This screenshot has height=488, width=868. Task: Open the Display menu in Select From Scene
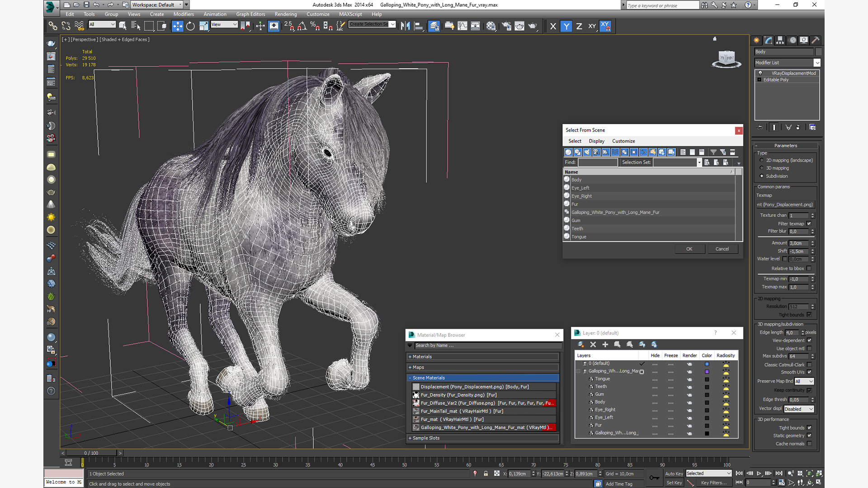(x=596, y=141)
